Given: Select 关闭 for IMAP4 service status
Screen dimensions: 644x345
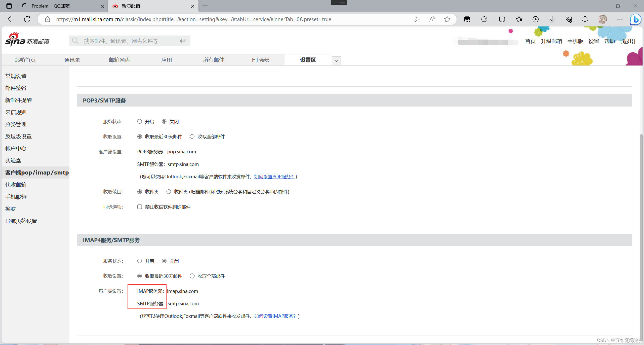Looking at the screenshot, I should point(164,261).
